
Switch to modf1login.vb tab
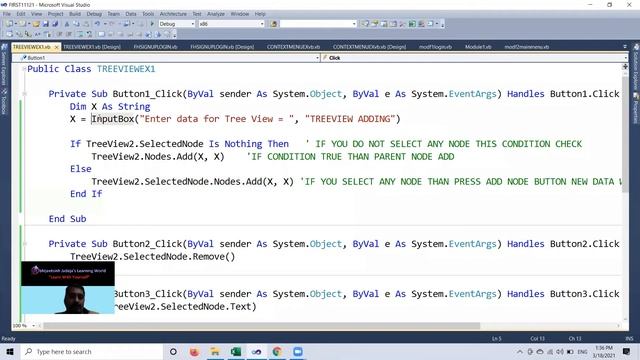[435, 47]
